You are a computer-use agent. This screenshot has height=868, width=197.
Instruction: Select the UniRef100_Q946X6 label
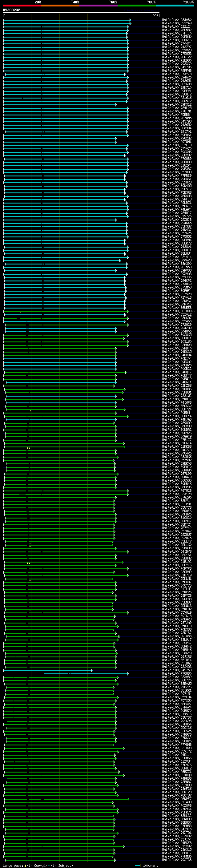[177, 78]
